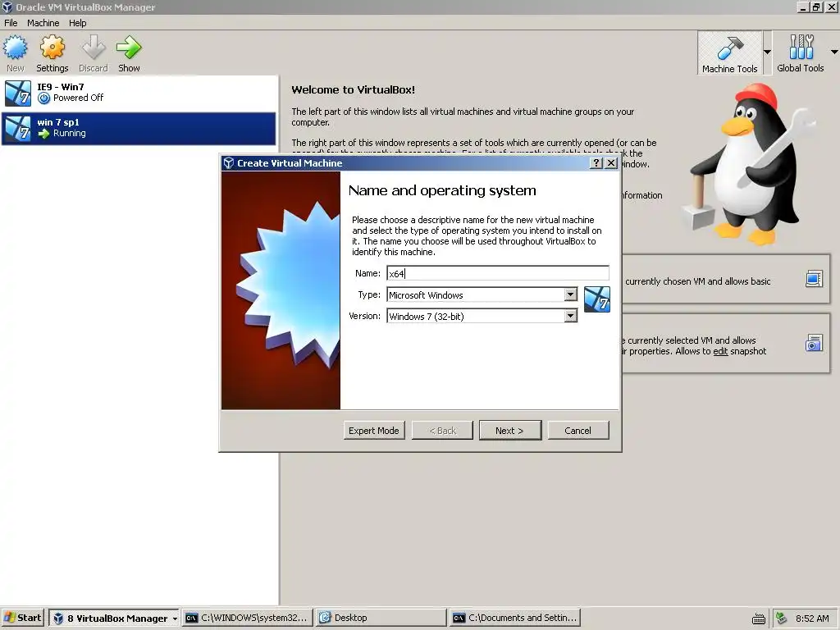Click the Windows 7 icon of win 7 sp1

point(18,129)
